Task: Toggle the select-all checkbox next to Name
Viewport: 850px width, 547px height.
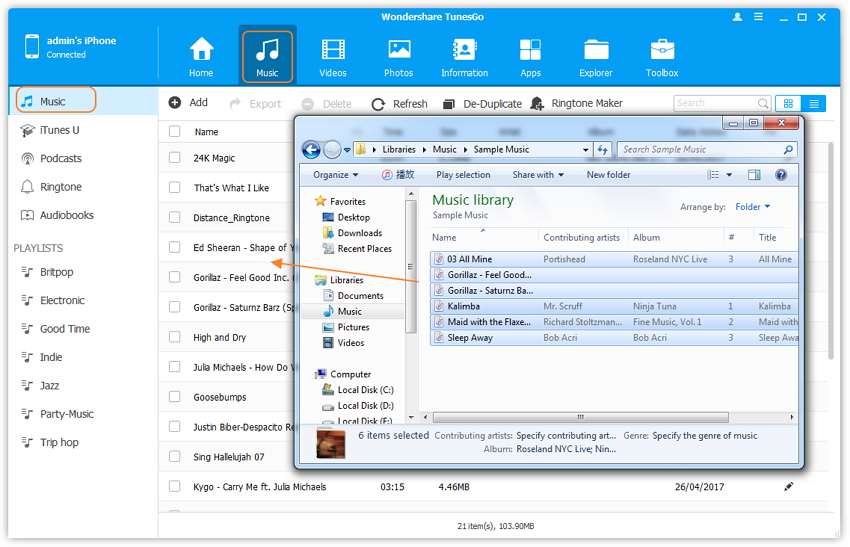Action: (x=175, y=131)
